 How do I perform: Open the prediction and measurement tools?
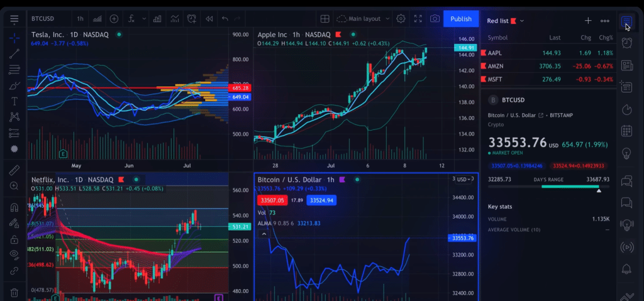tap(14, 133)
